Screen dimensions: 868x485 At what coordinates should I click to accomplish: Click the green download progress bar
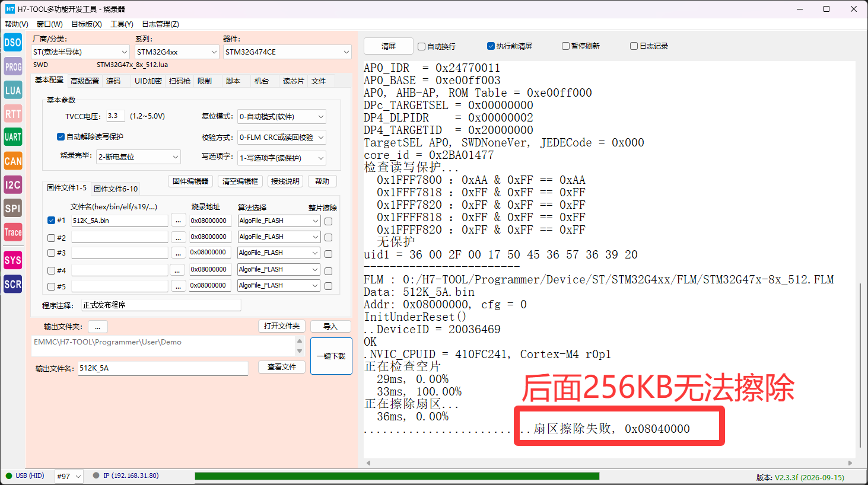[397, 476]
